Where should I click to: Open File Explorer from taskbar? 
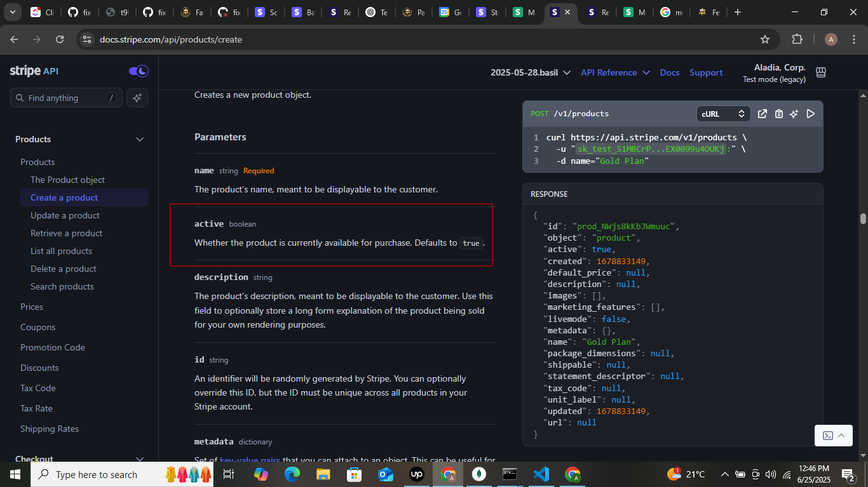(x=323, y=474)
